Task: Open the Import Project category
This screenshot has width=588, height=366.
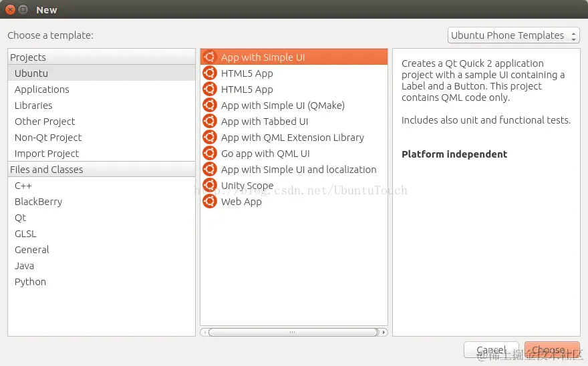Action: point(102,154)
